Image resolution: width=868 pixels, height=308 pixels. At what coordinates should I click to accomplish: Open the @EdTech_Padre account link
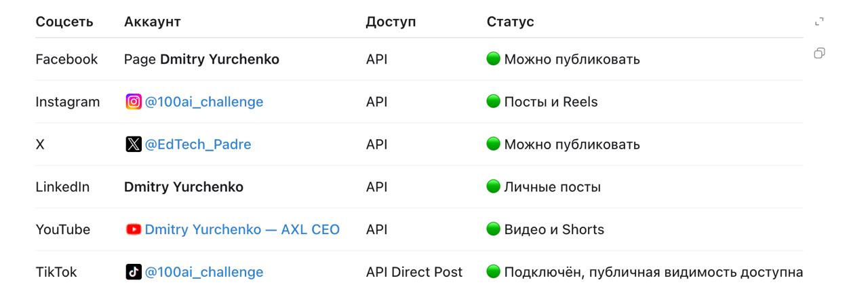tap(198, 145)
